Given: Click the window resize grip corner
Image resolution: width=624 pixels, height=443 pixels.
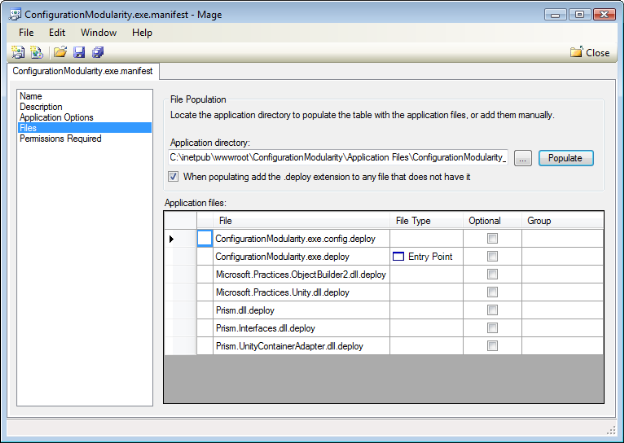Looking at the screenshot, I should click(611, 430).
